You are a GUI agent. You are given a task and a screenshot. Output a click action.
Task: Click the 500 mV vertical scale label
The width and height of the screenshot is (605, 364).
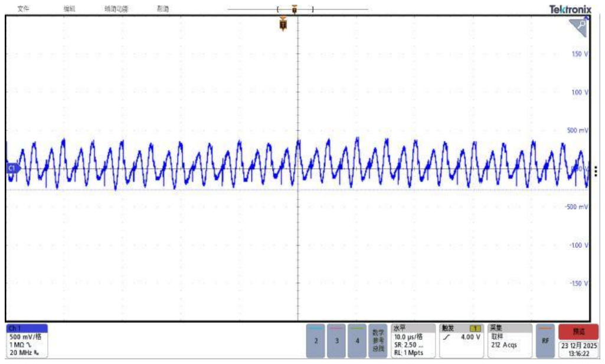tap(578, 130)
